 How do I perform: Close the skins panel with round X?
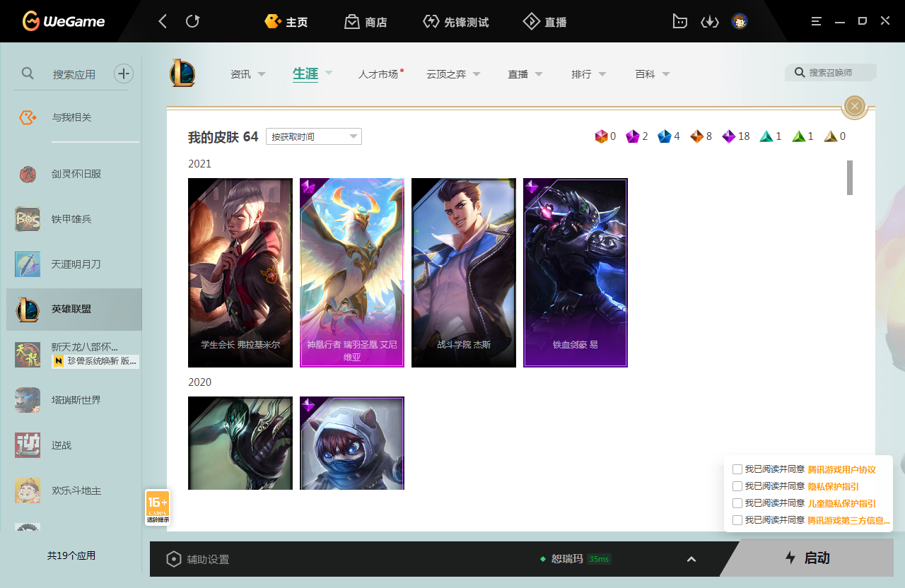[x=855, y=106]
